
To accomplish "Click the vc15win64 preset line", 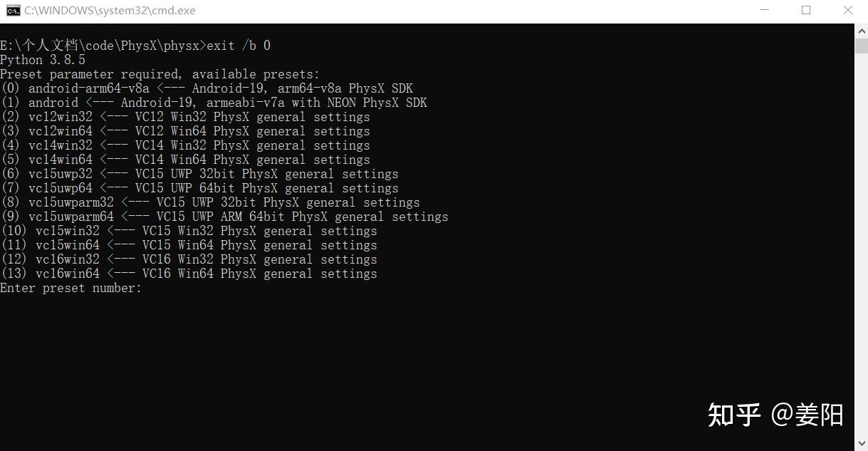I will 189,245.
